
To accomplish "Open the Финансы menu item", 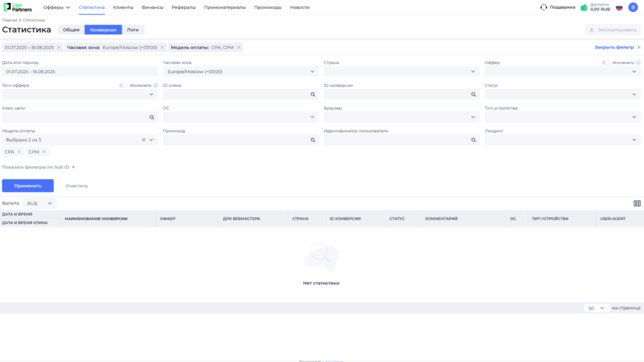I will tap(152, 8).
